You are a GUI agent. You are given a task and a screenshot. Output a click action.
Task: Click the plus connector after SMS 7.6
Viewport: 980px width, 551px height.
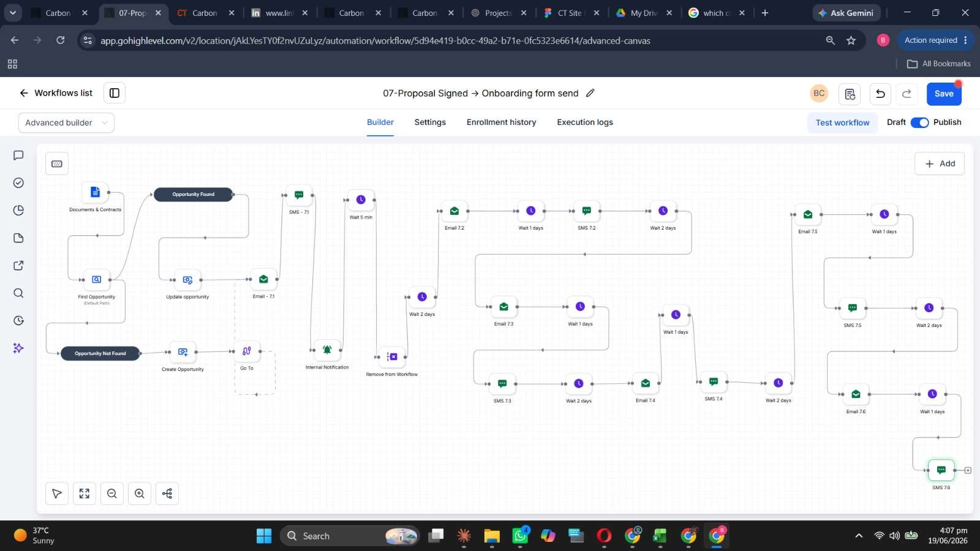968,471
